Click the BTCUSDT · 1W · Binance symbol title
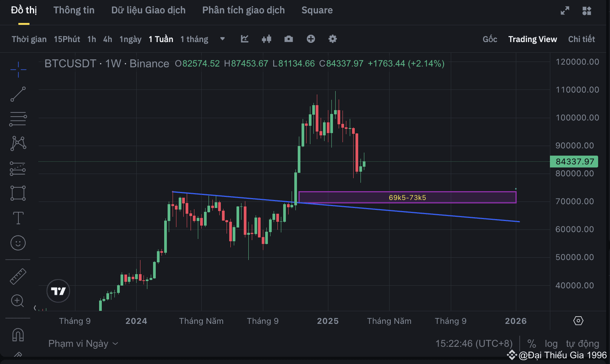This screenshot has width=610, height=364. (107, 63)
